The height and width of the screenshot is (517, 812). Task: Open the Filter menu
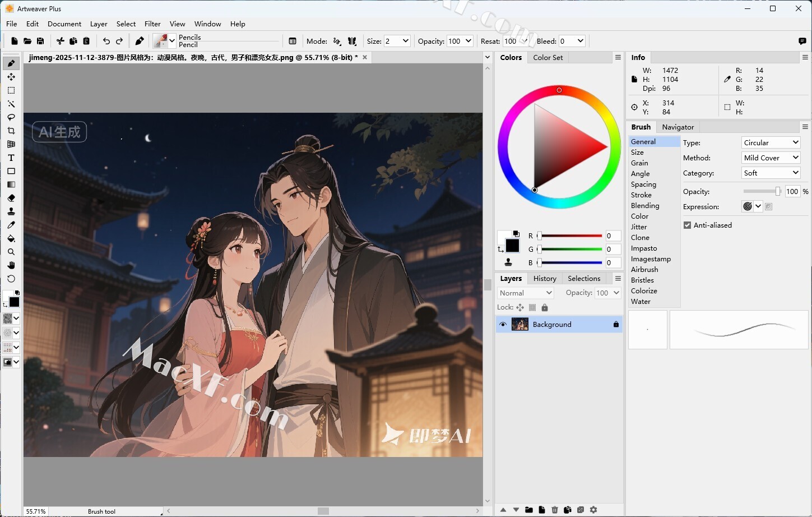tap(152, 24)
